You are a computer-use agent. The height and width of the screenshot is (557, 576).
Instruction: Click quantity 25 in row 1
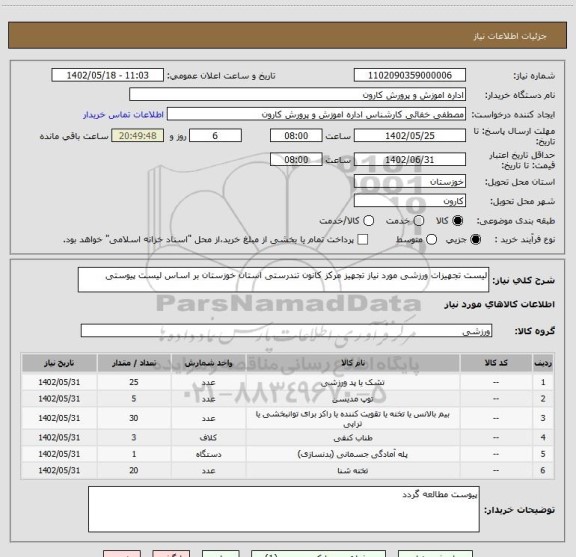(134, 382)
